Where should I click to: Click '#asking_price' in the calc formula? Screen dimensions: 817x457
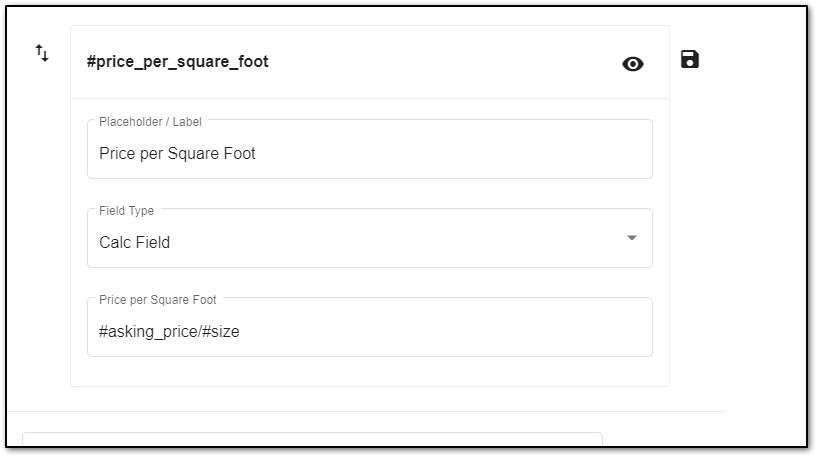147,331
